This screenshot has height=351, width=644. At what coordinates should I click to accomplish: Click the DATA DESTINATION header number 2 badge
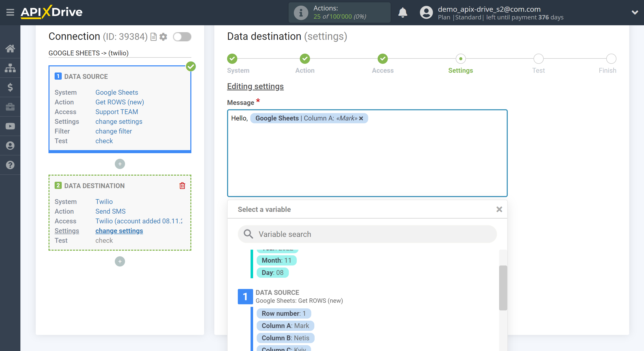[58, 185]
